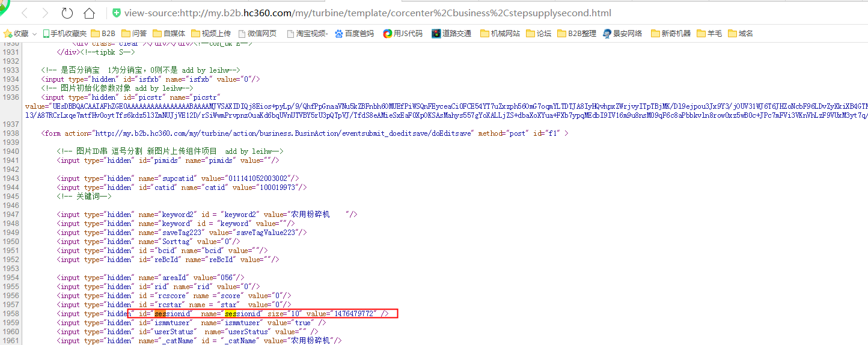Image resolution: width=868 pixels, height=345 pixels.
Task: Open the 域名 bookmark folder
Action: 741,34
